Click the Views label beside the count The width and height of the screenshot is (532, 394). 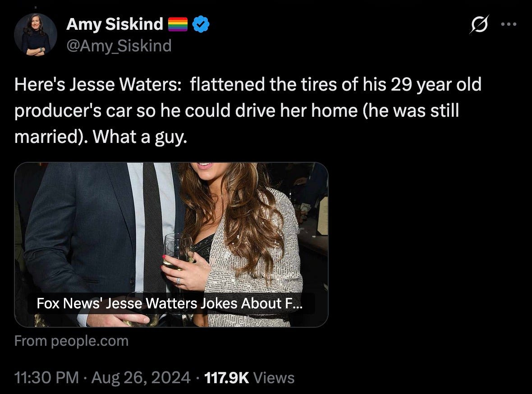pyautogui.click(x=274, y=378)
